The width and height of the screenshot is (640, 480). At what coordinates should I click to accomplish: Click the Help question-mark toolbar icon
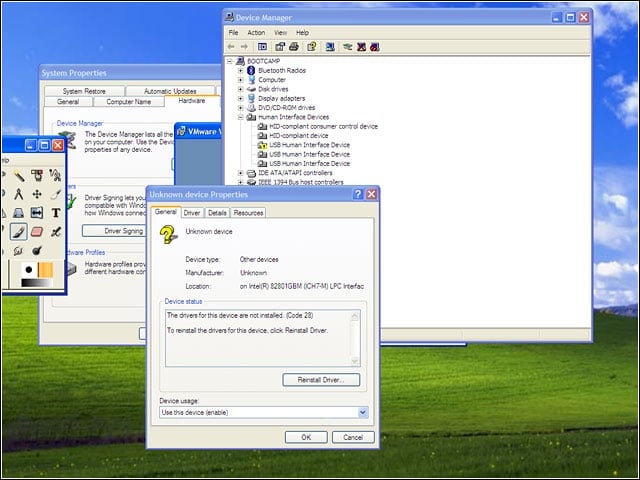[x=312, y=47]
